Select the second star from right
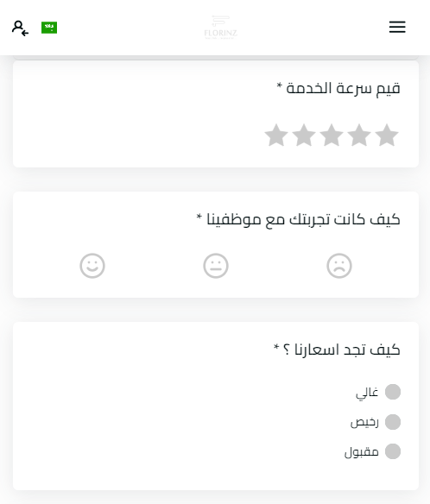This screenshot has height=504, width=430. point(359,135)
